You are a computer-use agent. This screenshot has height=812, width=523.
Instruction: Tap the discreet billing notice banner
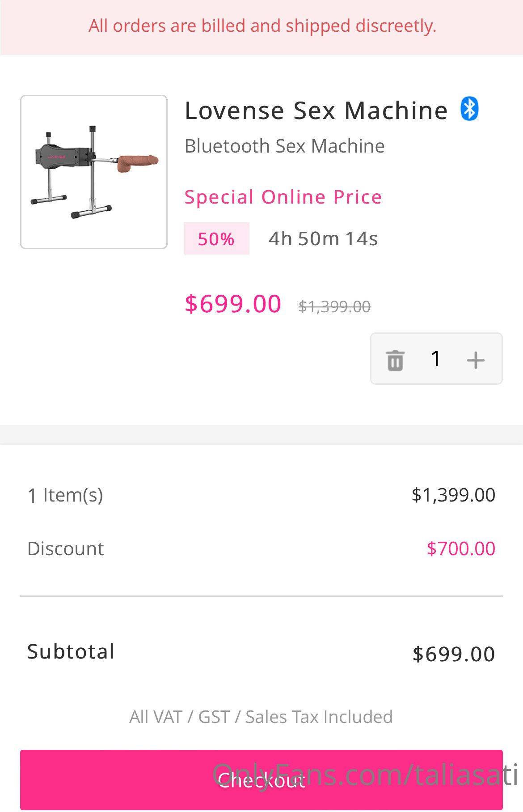tap(261, 27)
